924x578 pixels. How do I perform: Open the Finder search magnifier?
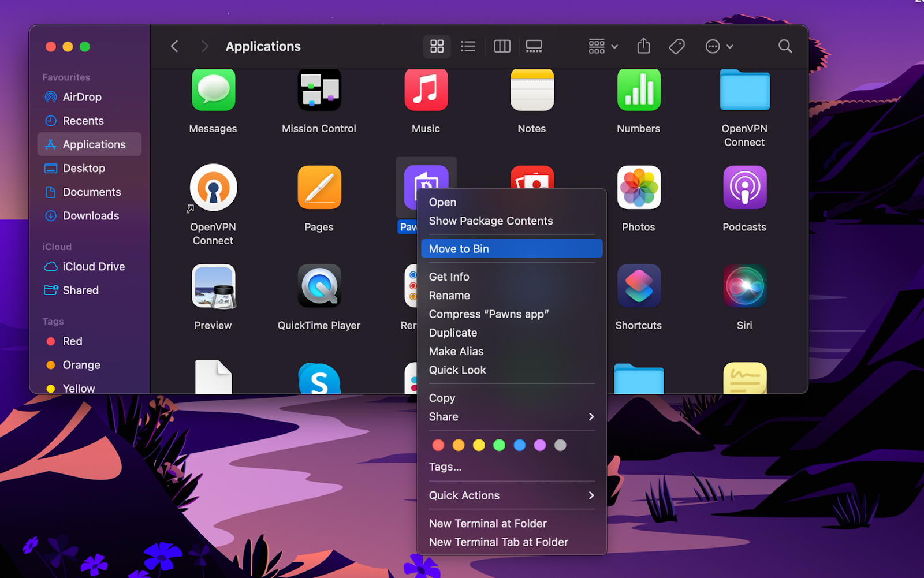pos(785,46)
